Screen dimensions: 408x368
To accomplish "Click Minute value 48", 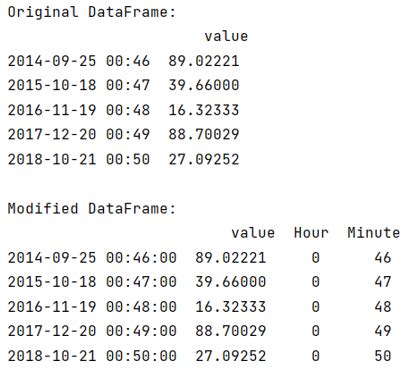I will click(383, 307).
